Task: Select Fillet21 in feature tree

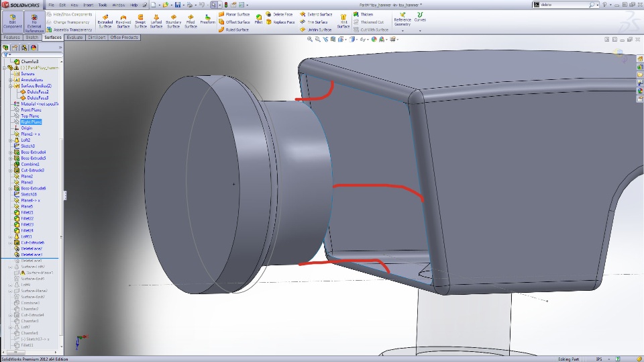Action: click(x=27, y=213)
